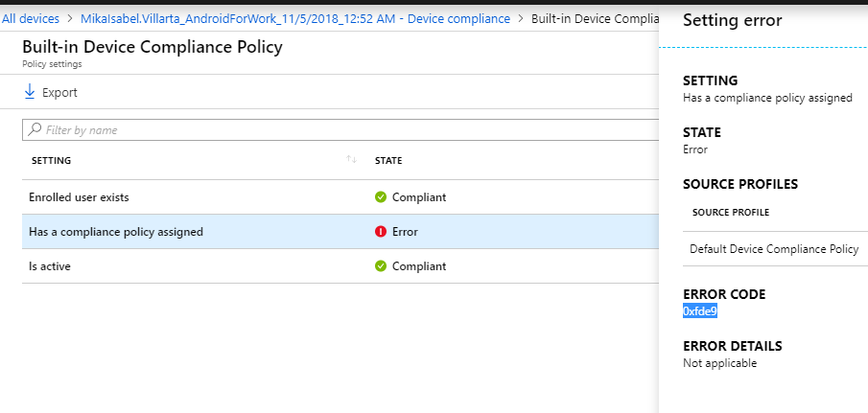868x413 pixels.
Task: Click the Built-in Device Compliance breadcrumb item
Action: coord(594,18)
